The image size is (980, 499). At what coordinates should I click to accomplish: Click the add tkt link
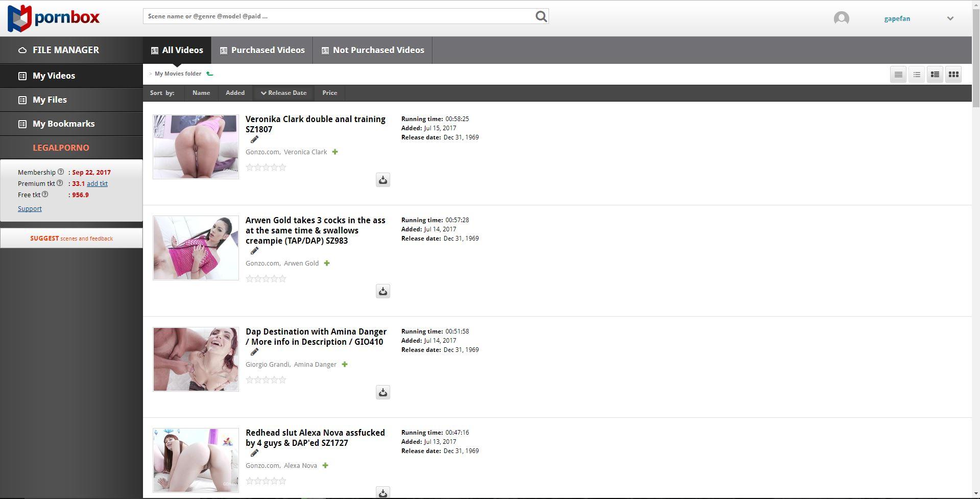(97, 183)
